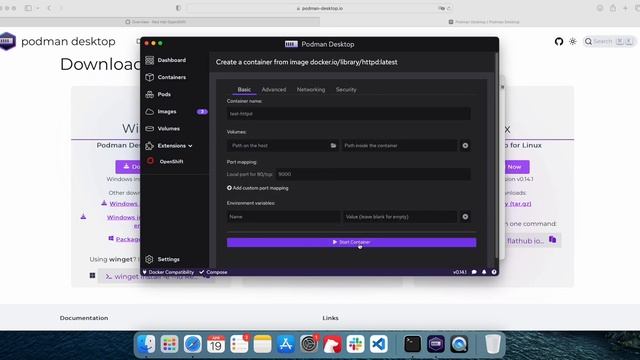The height and width of the screenshot is (360, 640).
Task: Click Safari's Share icon
Action: 613,8
